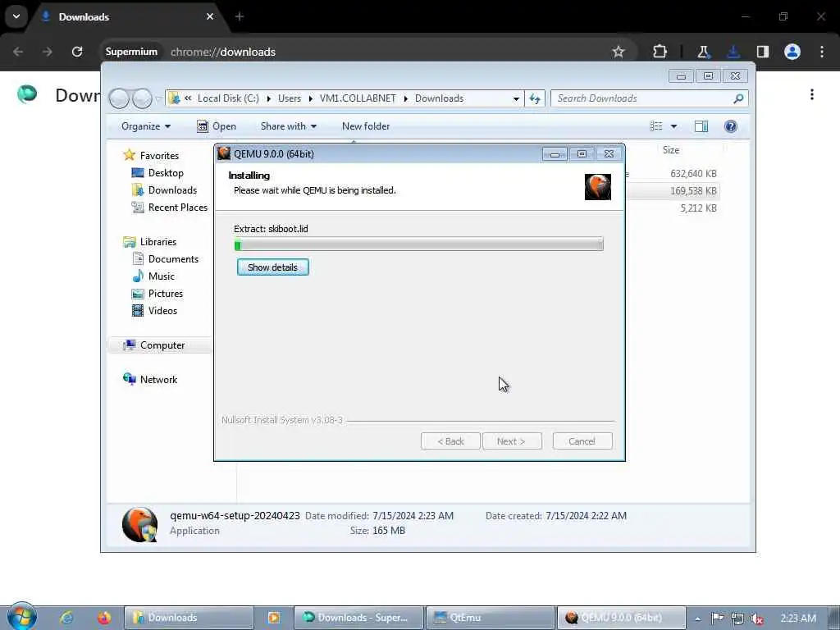Click Show details button in QEMU installer
840x630 pixels.
coord(272,267)
